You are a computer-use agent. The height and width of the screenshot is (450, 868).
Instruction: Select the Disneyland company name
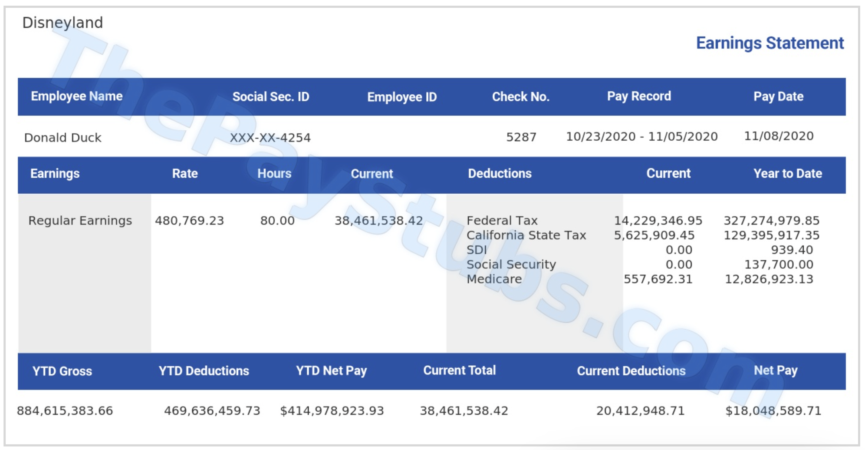click(x=62, y=23)
